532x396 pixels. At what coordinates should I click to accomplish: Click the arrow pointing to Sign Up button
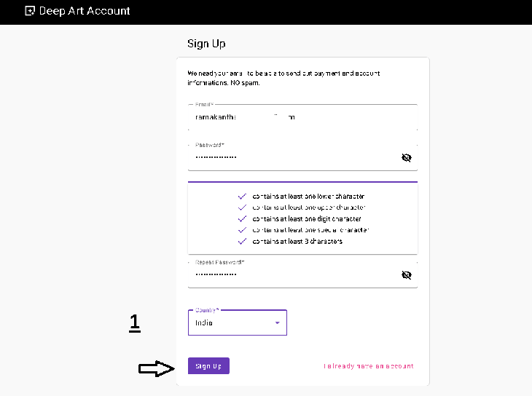(157, 369)
